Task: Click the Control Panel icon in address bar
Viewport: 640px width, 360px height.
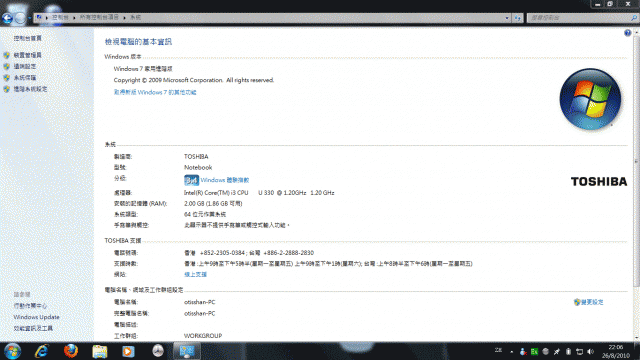Action: coord(39,18)
